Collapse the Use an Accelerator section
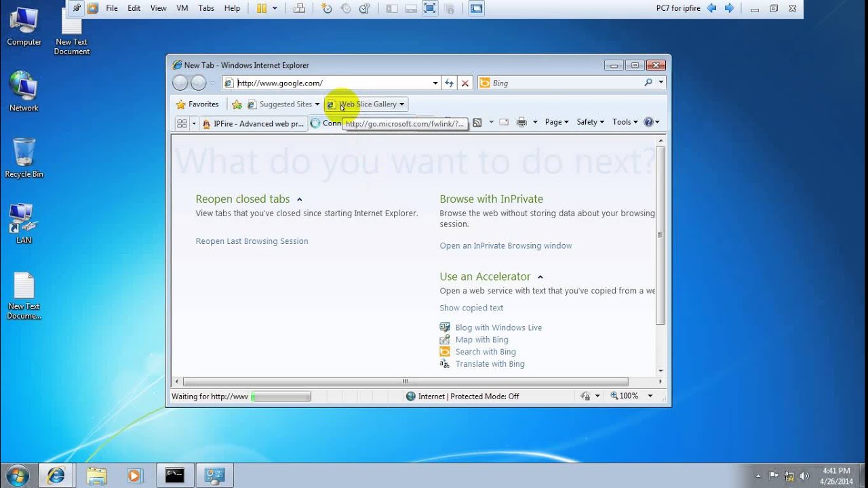The height and width of the screenshot is (488, 868). 540,277
